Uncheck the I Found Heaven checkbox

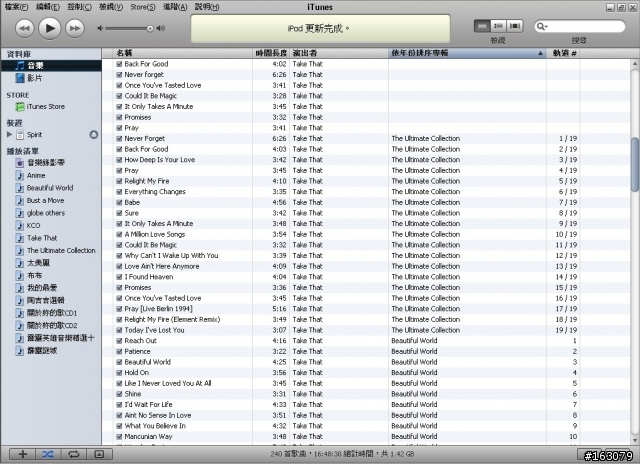click(x=119, y=277)
